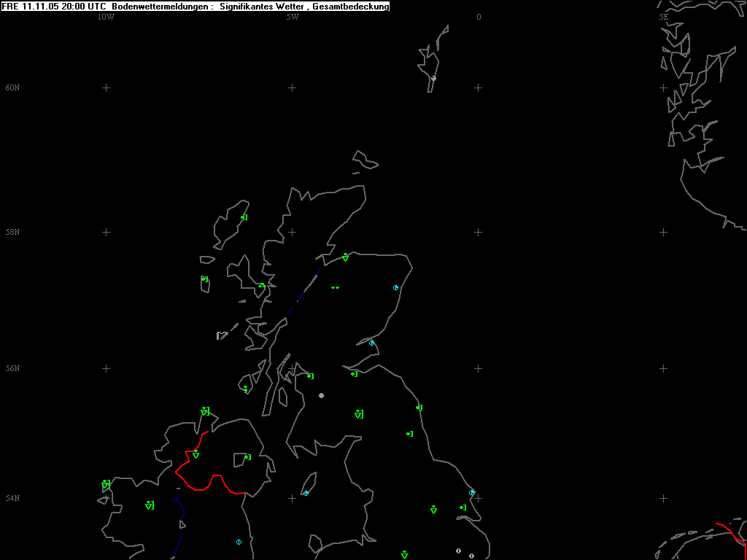The height and width of the screenshot is (560, 747).
Task: Select the green station inside Lough Neagh outline
Action: (247, 457)
